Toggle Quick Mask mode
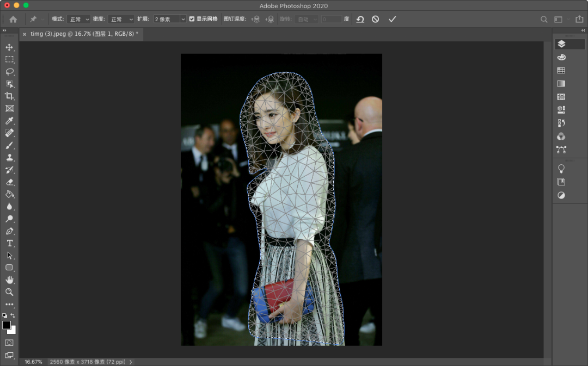588x366 pixels. click(9, 343)
